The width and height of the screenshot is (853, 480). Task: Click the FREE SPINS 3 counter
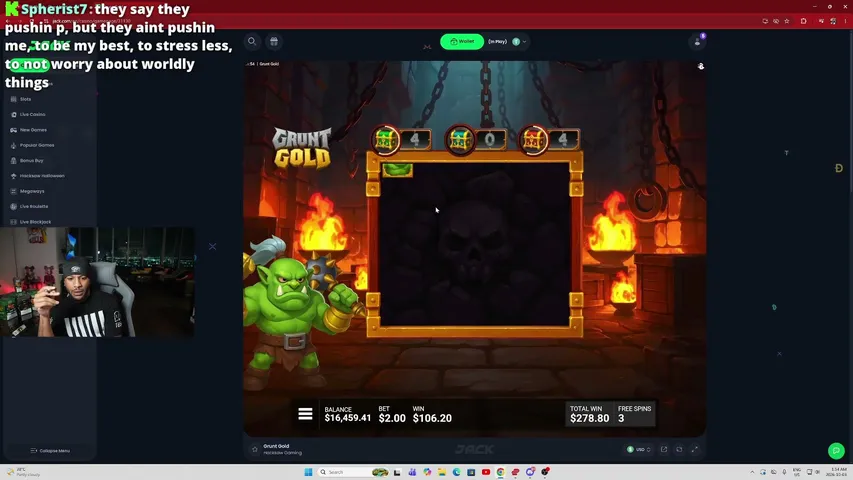coord(634,414)
